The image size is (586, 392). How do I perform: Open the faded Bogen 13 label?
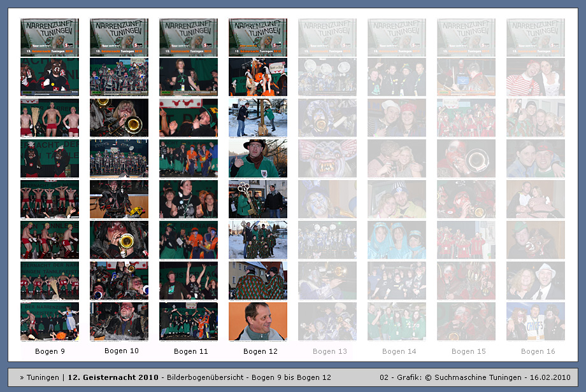click(330, 351)
